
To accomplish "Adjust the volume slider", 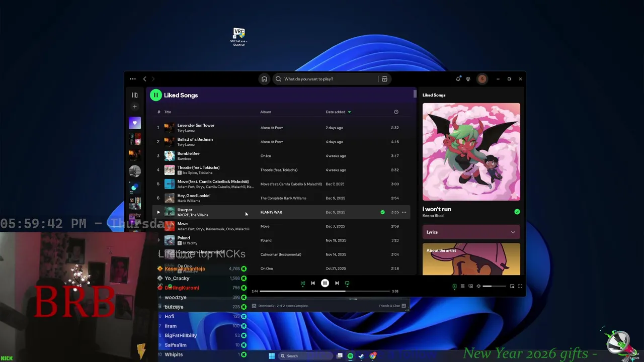I will click(x=494, y=286).
